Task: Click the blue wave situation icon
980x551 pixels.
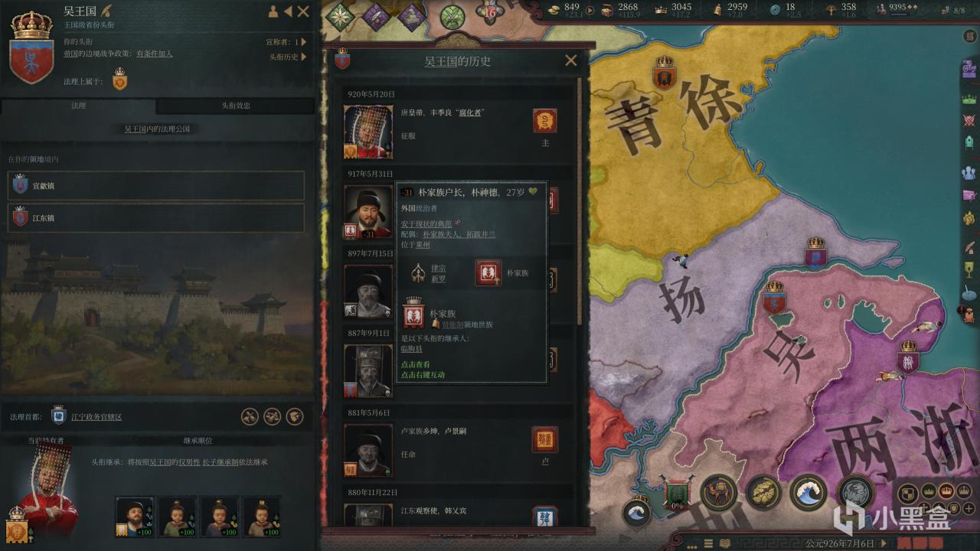Action: [x=808, y=493]
